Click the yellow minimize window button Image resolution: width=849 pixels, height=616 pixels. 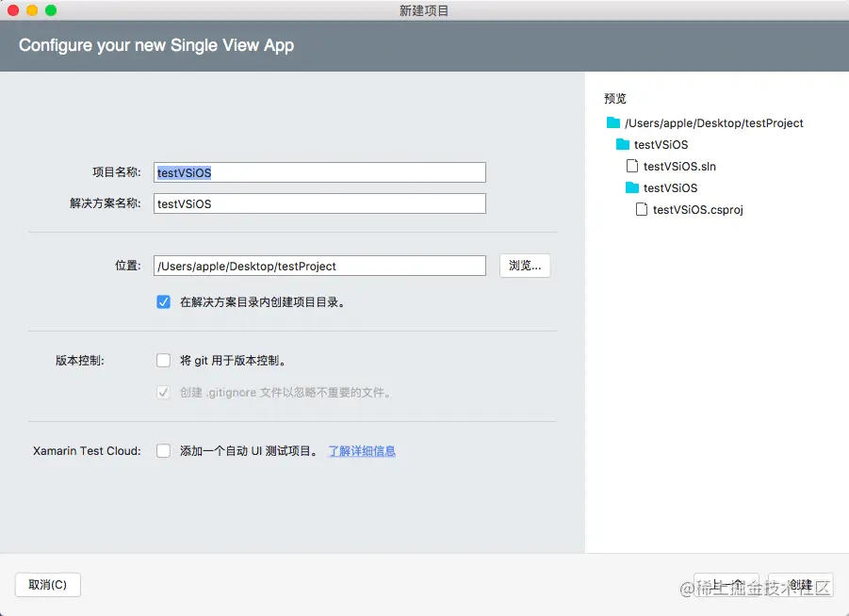pyautogui.click(x=32, y=10)
